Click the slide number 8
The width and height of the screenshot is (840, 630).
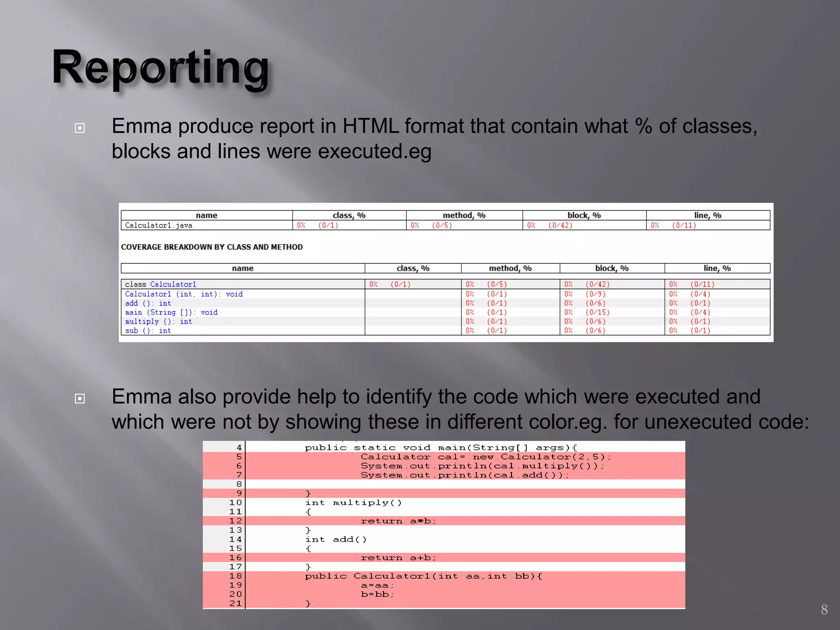coord(824,609)
